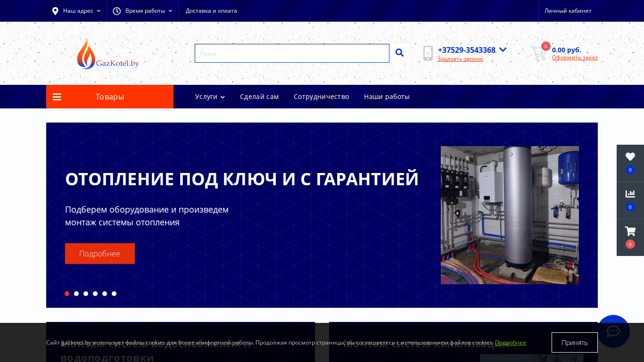
Task: Select the fifth slider dot
Action: [105, 294]
